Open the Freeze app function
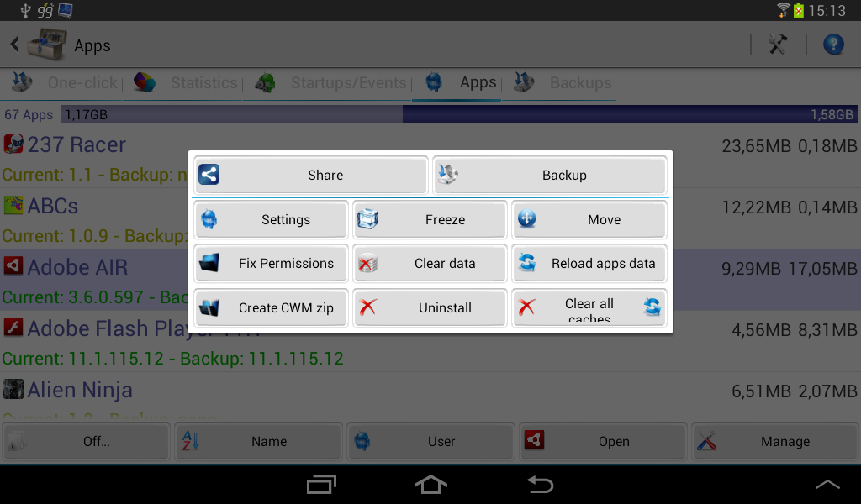 [x=430, y=219]
